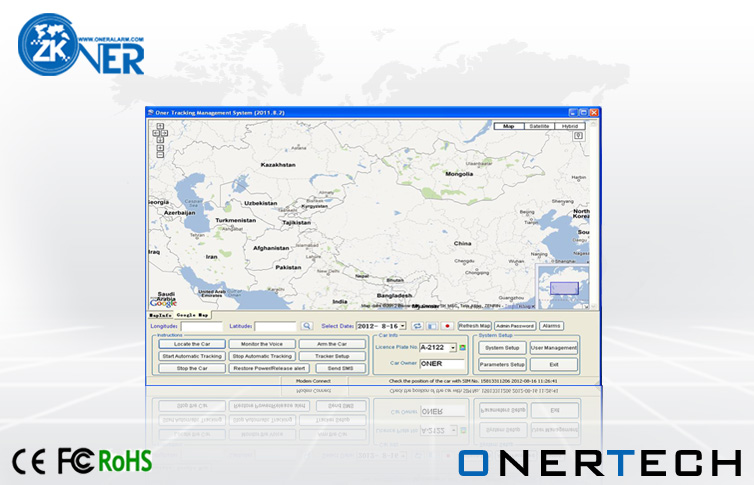Viewport: 754px width, 485px height.
Task: Pan the map down with arrow button
Action: pos(160,140)
